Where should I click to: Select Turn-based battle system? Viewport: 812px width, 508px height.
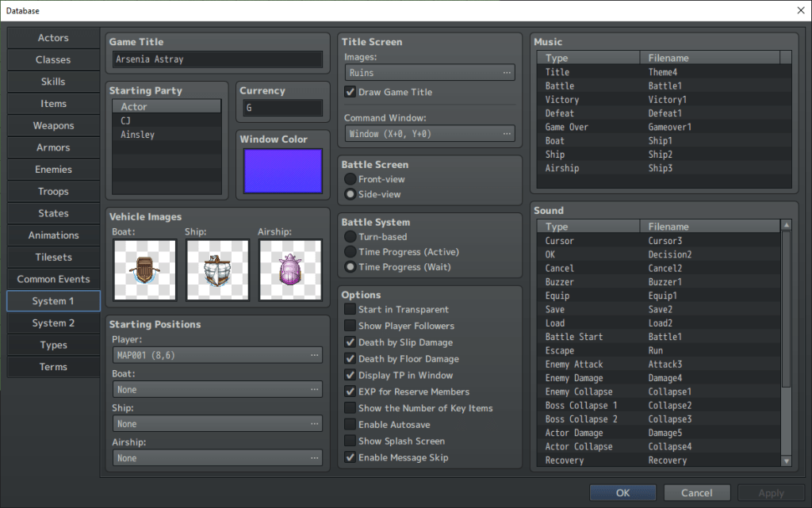pyautogui.click(x=350, y=237)
